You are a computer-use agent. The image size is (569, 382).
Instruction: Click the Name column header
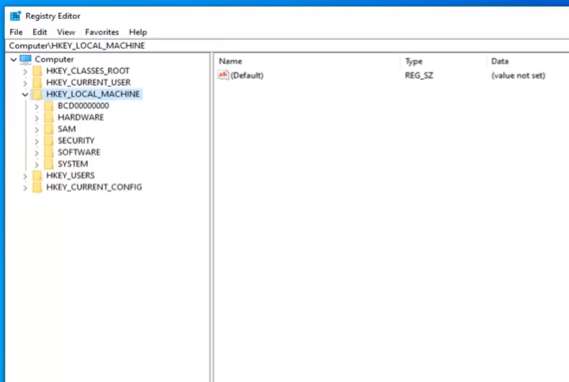click(x=230, y=61)
